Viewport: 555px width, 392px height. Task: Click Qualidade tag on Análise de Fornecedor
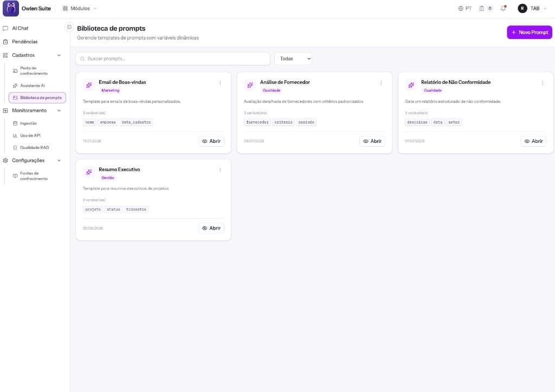272,90
